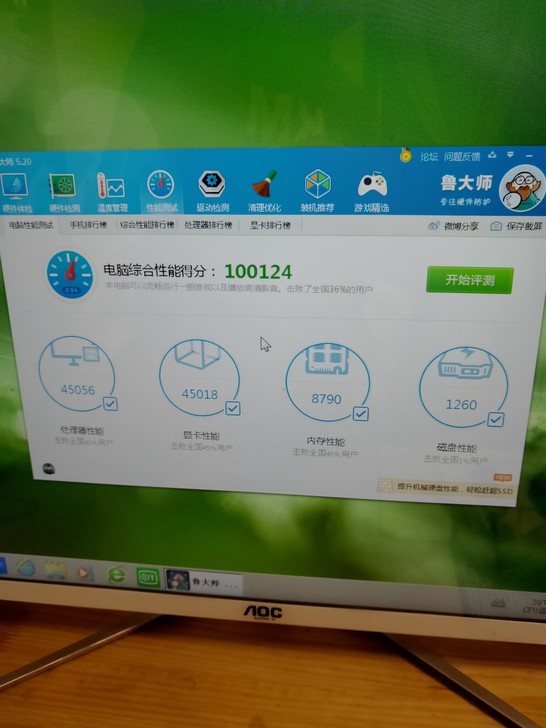Open 硬件体检 hardware checkup icon

[14, 192]
